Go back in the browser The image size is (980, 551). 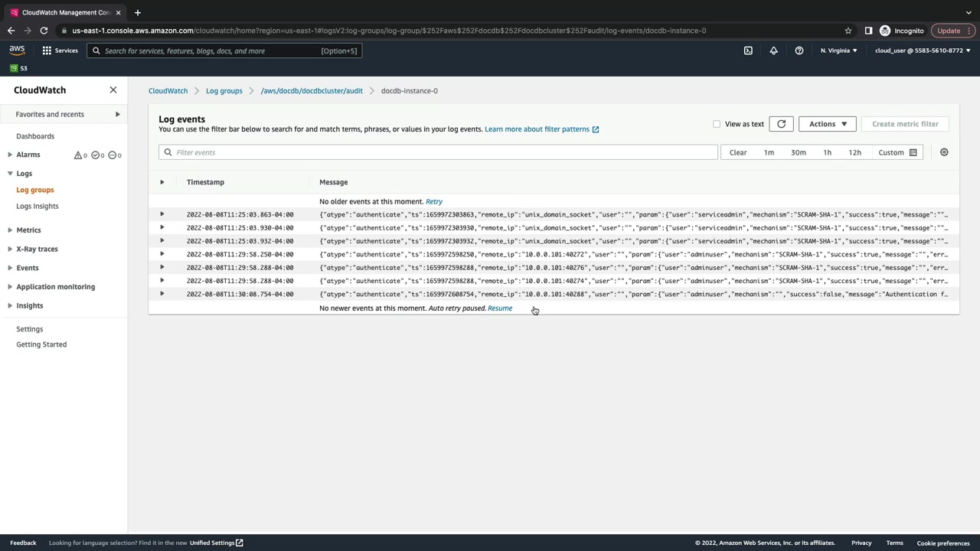[x=11, y=31]
